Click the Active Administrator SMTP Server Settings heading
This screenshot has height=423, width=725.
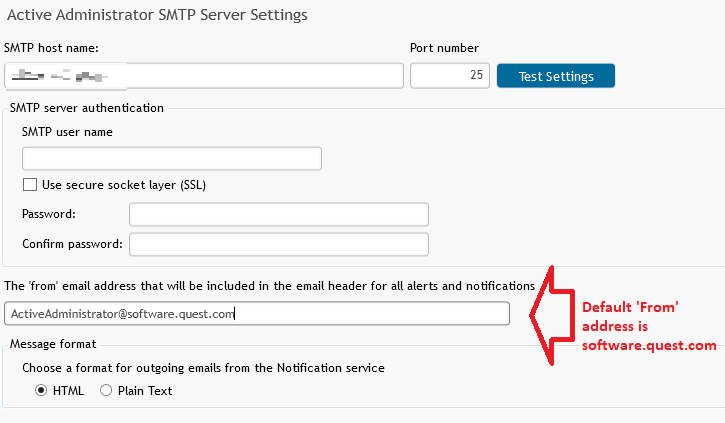156,15
